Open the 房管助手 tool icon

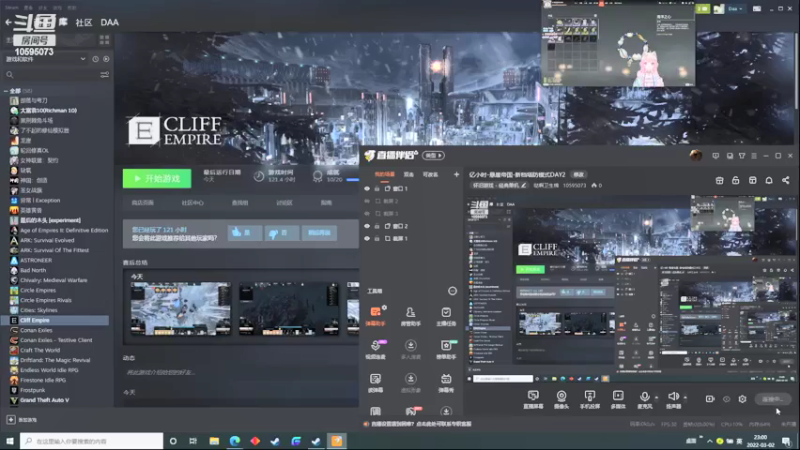[411, 316]
